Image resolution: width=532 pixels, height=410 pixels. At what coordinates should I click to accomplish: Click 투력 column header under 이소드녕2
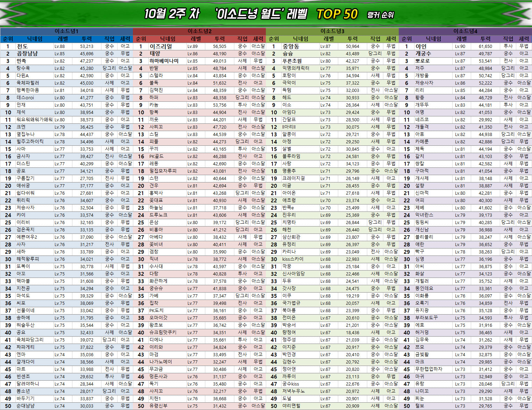pyautogui.click(x=220, y=39)
